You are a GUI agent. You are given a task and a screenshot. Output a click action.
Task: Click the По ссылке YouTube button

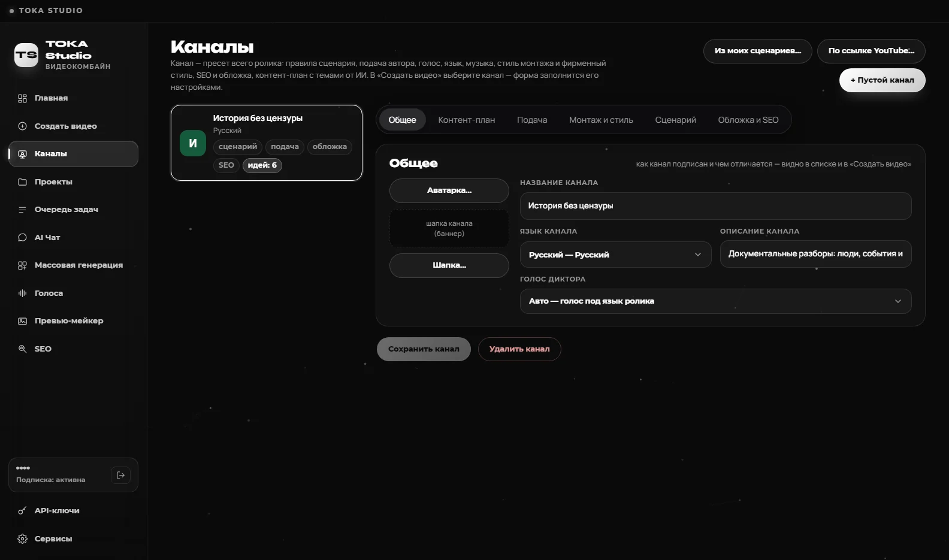coord(871,51)
